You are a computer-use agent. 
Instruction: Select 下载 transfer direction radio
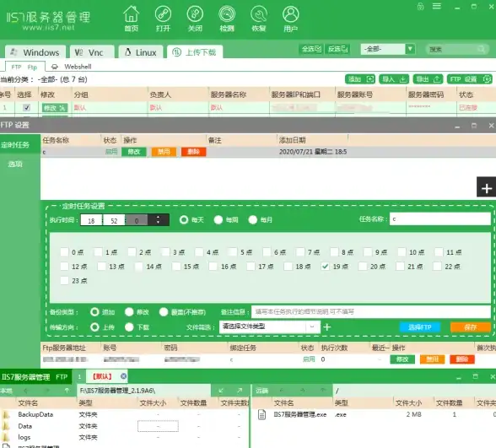pos(129,327)
